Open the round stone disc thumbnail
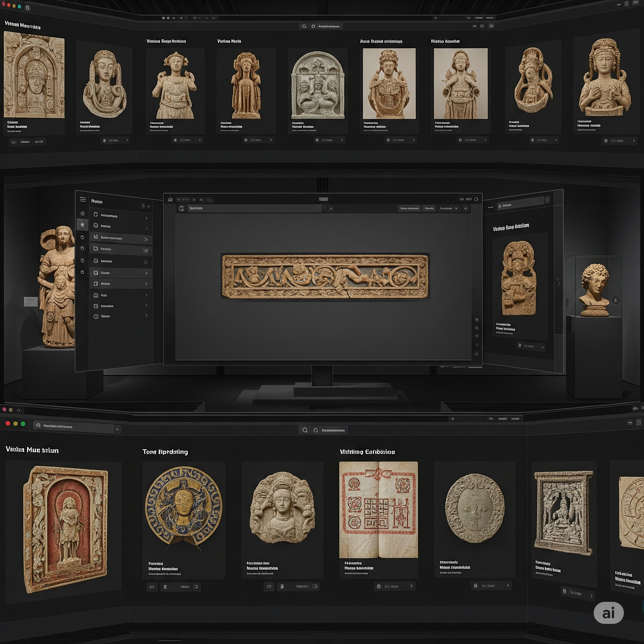This screenshot has width=644, height=644. 475,509
